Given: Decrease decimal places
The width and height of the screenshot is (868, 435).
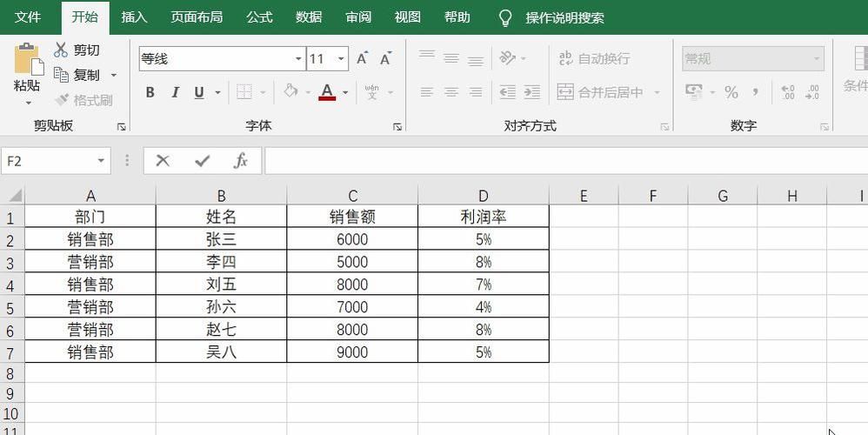Looking at the screenshot, I should [x=812, y=92].
